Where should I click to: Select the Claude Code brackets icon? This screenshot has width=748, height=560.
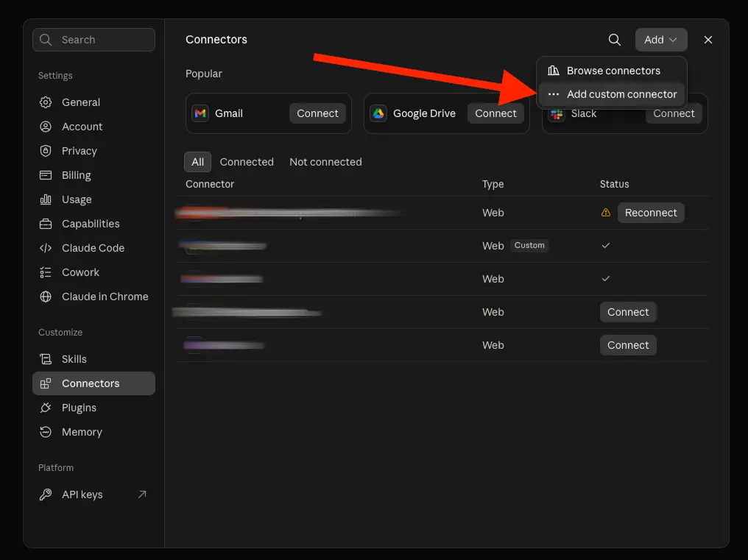point(46,248)
